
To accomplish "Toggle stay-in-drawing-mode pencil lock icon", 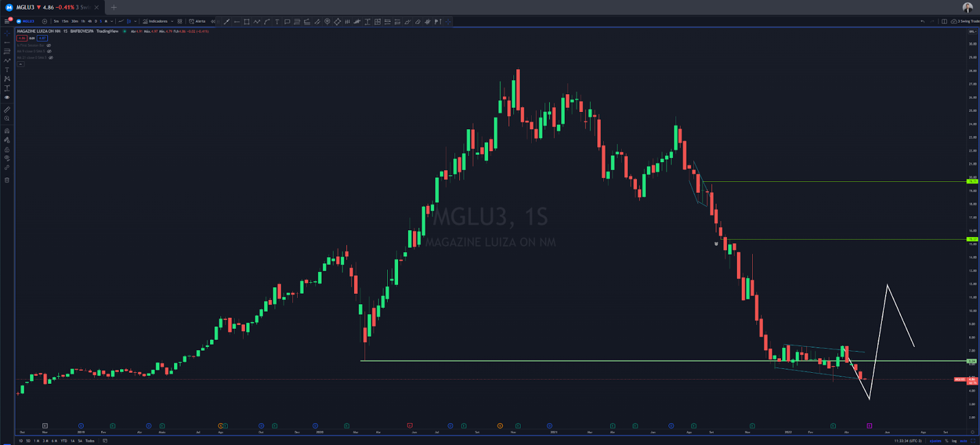I will point(7,140).
